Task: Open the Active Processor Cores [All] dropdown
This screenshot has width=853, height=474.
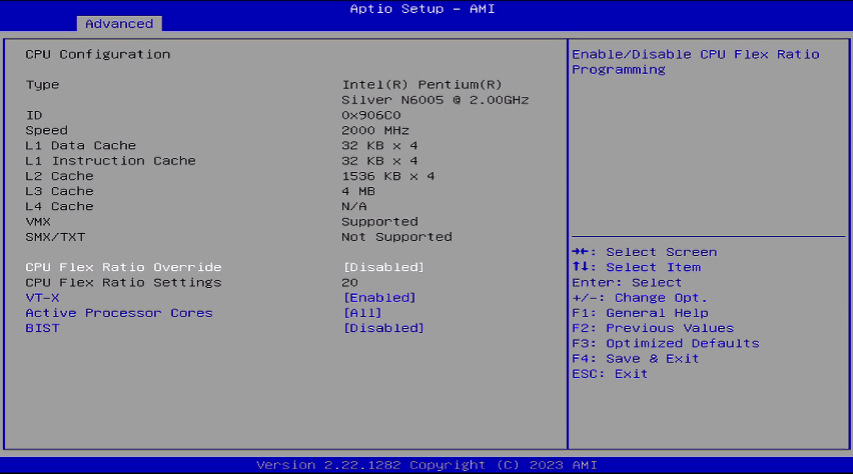Action: click(362, 313)
